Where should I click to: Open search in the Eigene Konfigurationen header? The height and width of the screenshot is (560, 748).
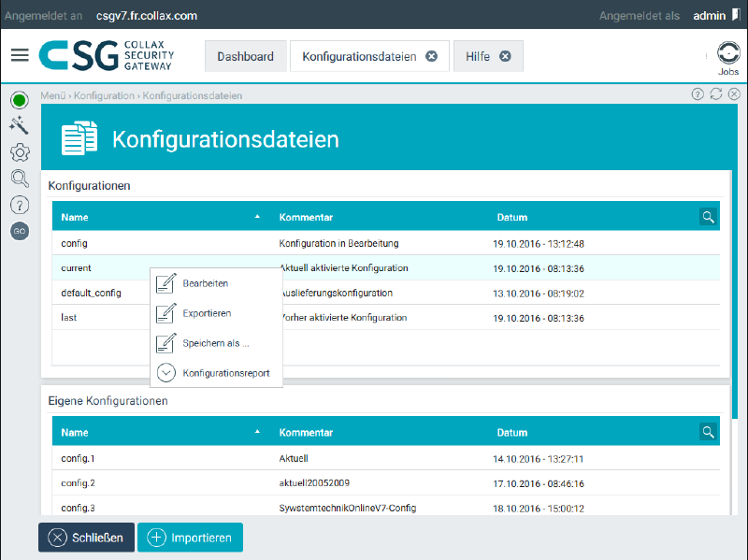point(708,432)
